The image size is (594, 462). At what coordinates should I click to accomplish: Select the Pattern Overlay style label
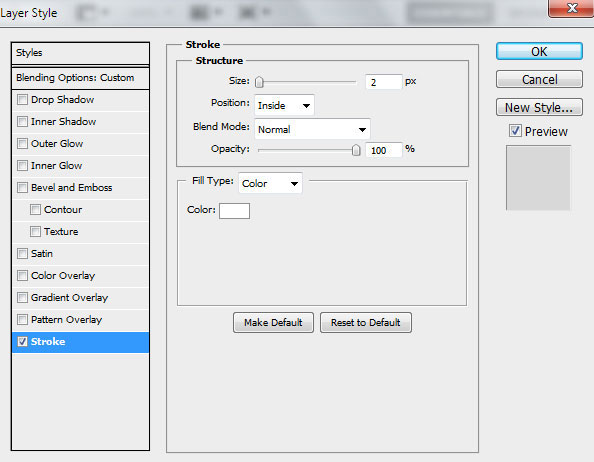[66, 320]
